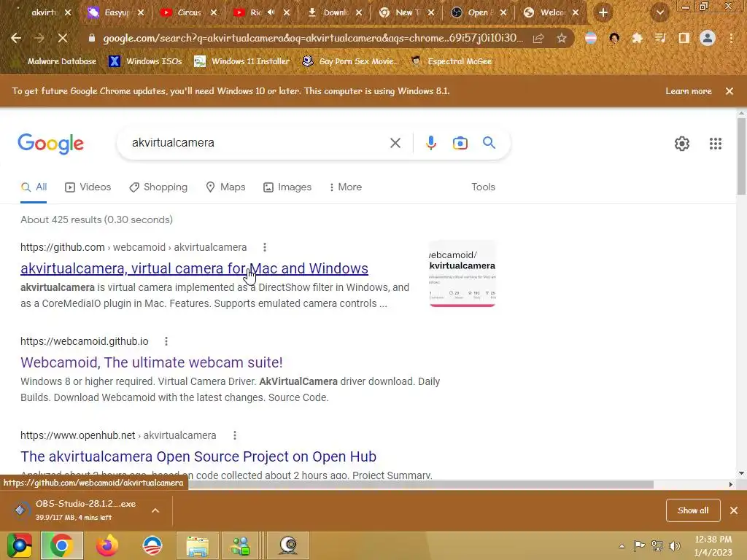Open the new tab with the plus button
The width and height of the screenshot is (747, 560).
(x=603, y=12)
